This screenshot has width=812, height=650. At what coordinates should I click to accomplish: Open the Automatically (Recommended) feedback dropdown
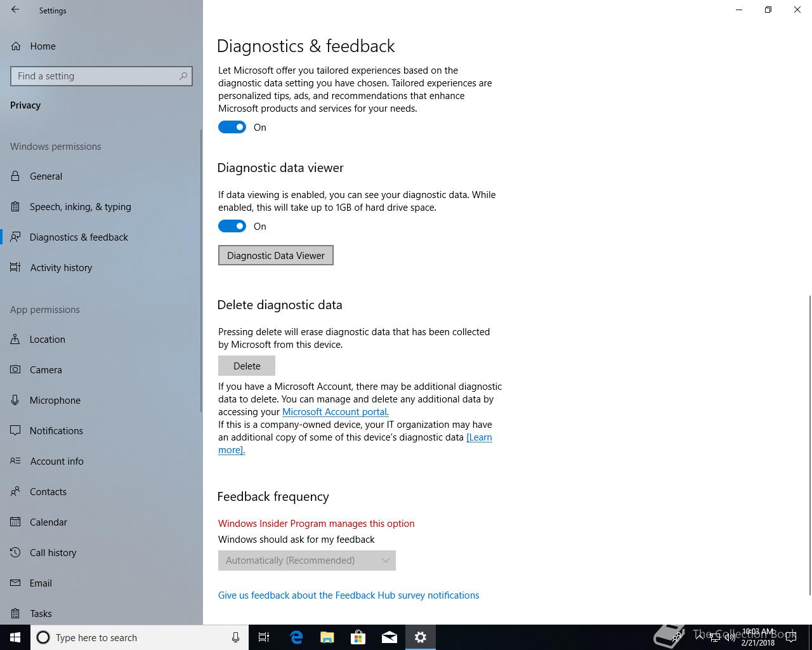coord(307,560)
